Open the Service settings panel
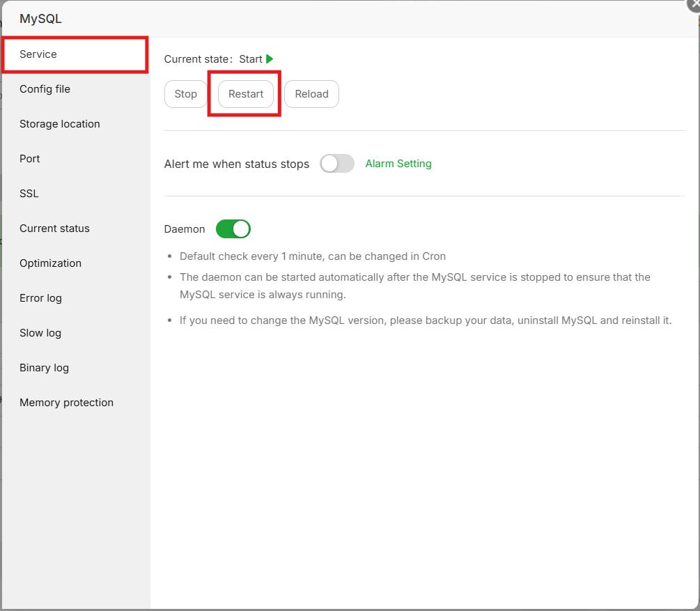This screenshot has height=611, width=700. pos(38,54)
